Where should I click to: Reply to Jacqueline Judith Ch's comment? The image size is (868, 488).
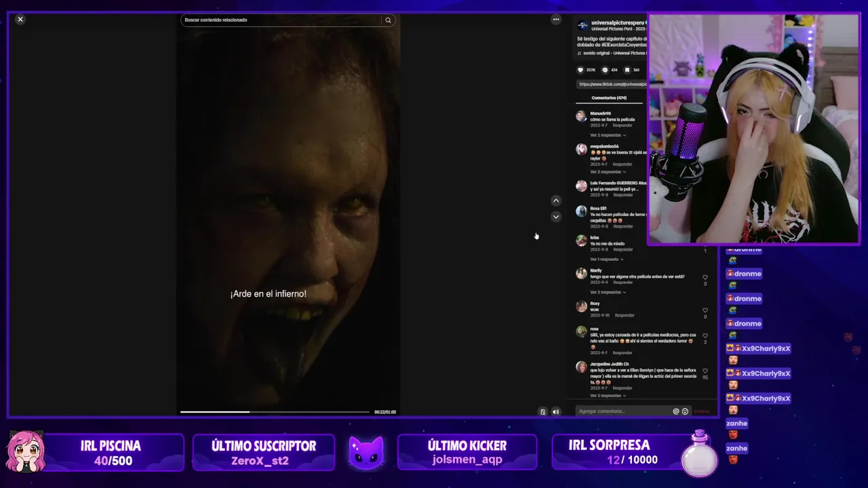tap(623, 388)
